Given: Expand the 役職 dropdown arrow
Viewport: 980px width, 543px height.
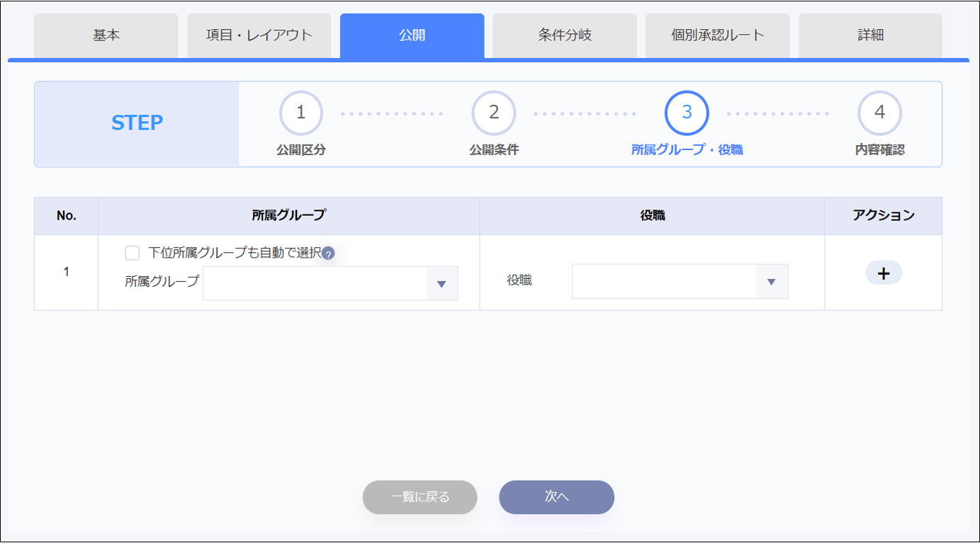Looking at the screenshot, I should (x=772, y=282).
